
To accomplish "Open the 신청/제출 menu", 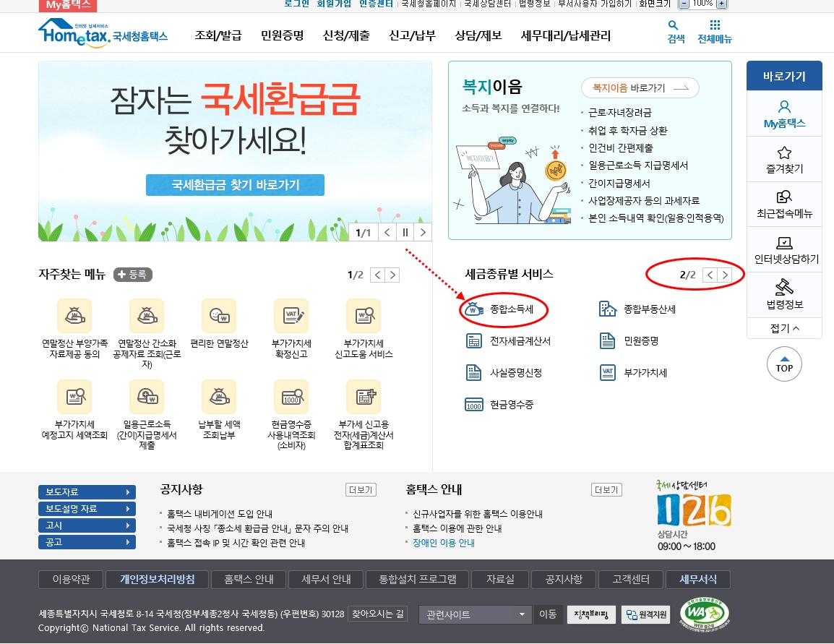I will coord(346,35).
